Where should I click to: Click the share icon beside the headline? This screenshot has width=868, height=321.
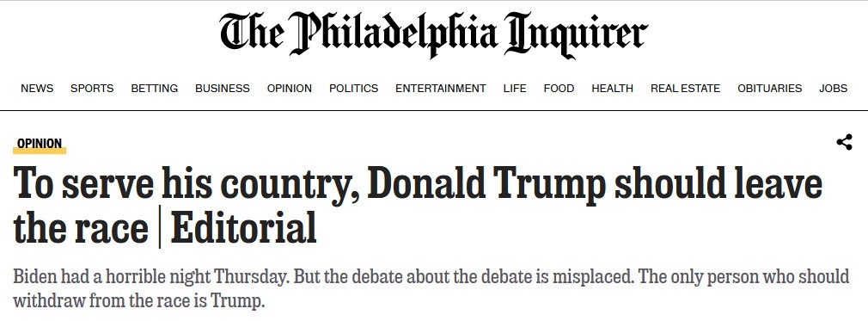pyautogui.click(x=844, y=143)
